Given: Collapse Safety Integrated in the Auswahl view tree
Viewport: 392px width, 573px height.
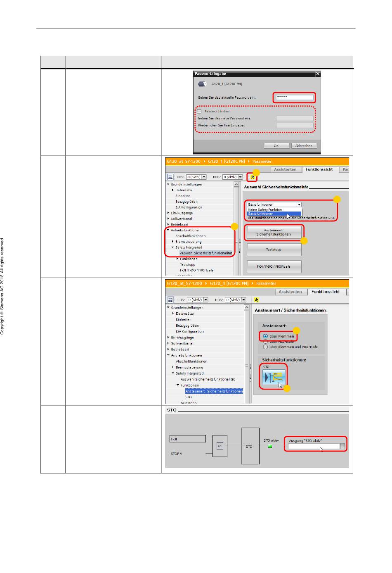Looking at the screenshot, I should (x=172, y=247).
